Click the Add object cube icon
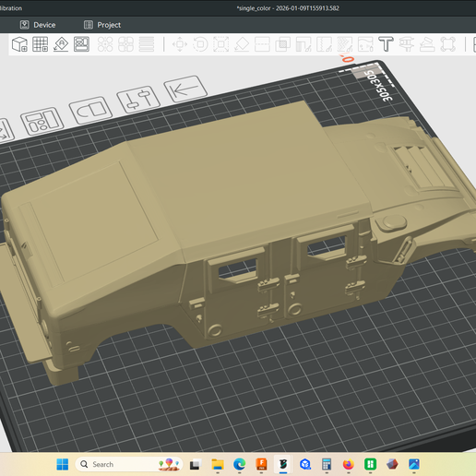The width and height of the screenshot is (476, 476). [19, 44]
